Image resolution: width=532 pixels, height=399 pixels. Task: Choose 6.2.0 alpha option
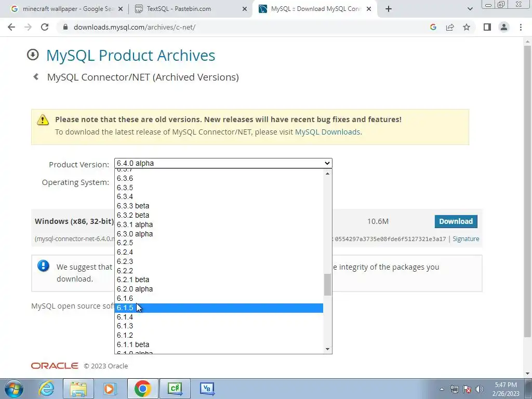coord(219,289)
